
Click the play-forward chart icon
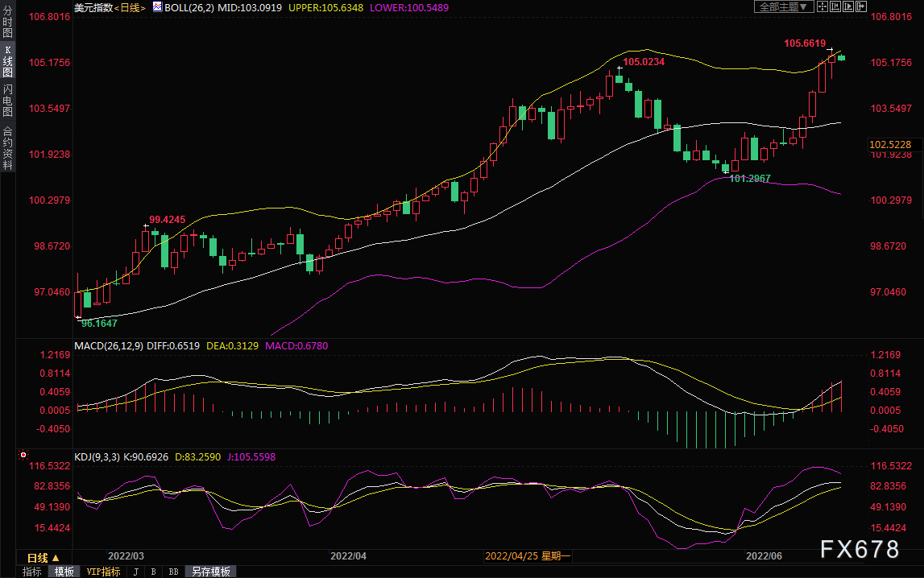point(848,6)
